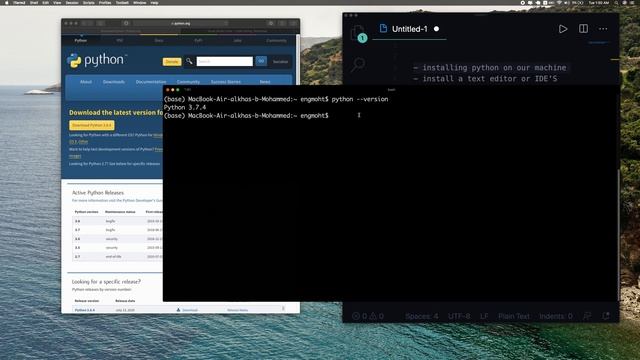Screen dimensions: 640x360
Task: Select the PSF tab in the site's top bar
Action: [x=120, y=40]
